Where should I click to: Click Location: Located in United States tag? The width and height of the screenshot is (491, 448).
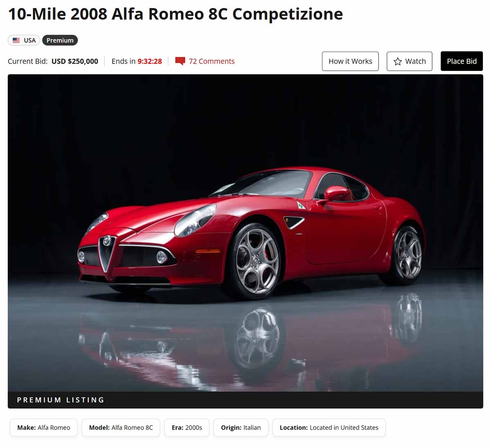coord(329,428)
